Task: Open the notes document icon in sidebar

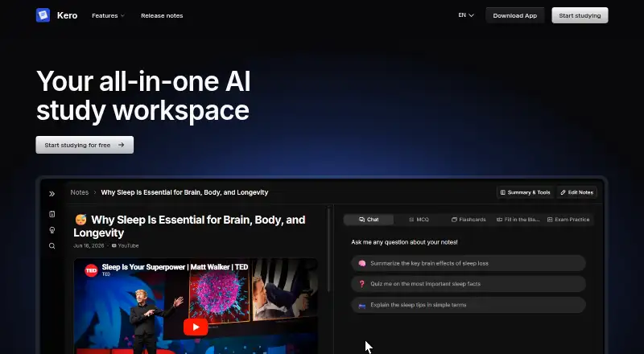Action: 52,214
